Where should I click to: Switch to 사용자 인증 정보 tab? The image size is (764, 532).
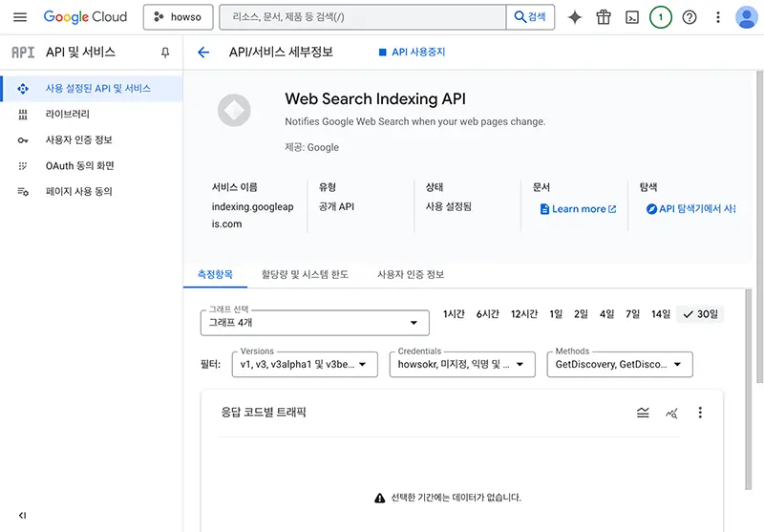pos(411,274)
